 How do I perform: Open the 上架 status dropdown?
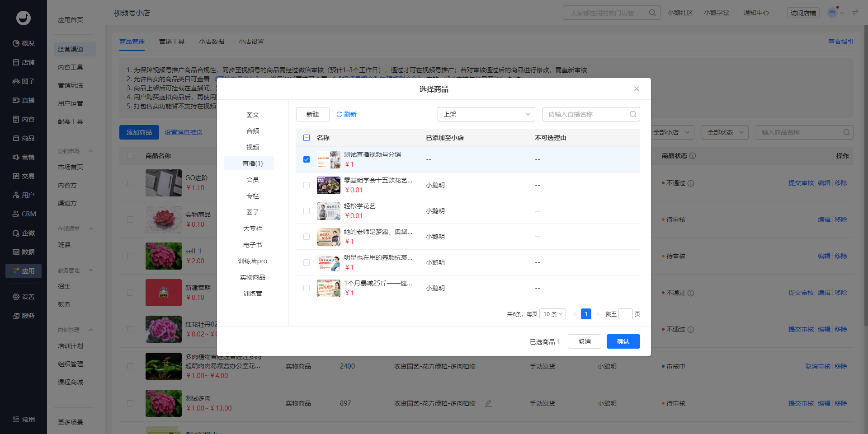486,114
